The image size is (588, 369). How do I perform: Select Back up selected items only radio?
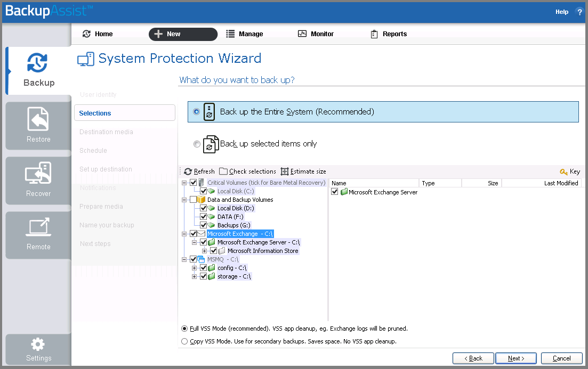click(197, 144)
